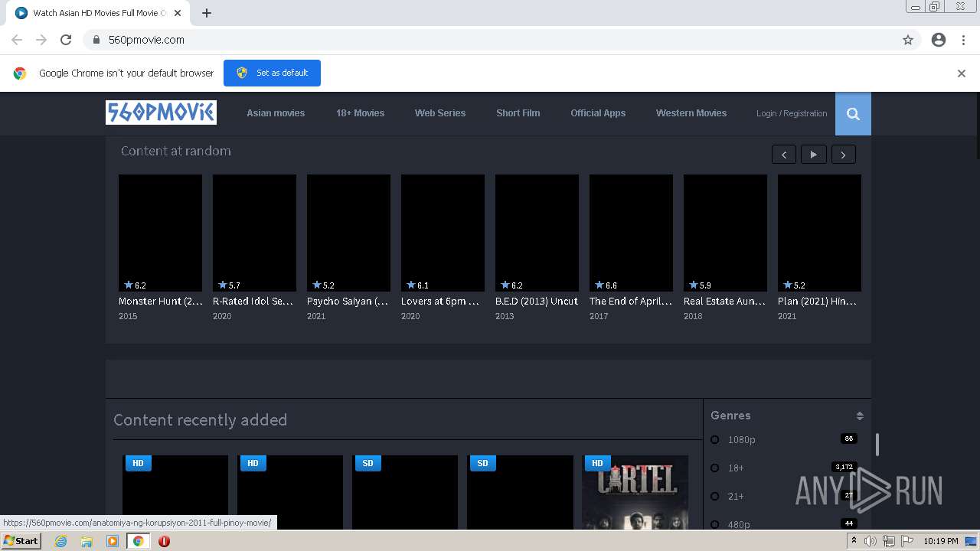Click Login / Registration link
The image size is (980, 551).
click(792, 113)
